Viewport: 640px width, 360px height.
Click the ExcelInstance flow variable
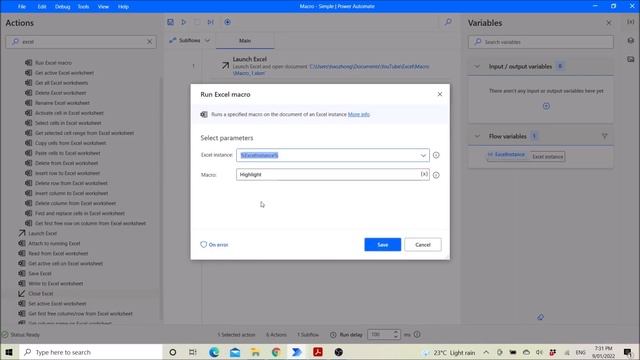pos(506,155)
